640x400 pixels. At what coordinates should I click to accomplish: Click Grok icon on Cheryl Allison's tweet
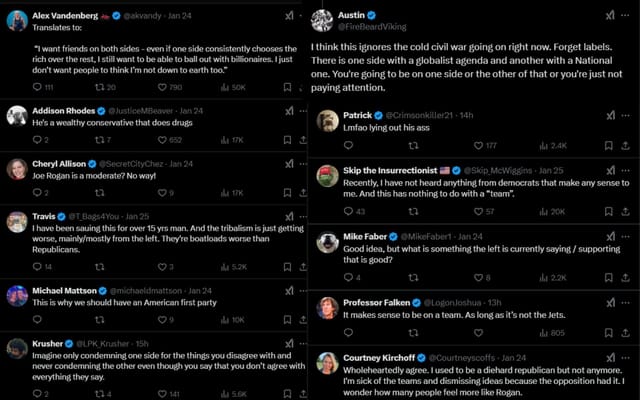pyautogui.click(x=288, y=163)
